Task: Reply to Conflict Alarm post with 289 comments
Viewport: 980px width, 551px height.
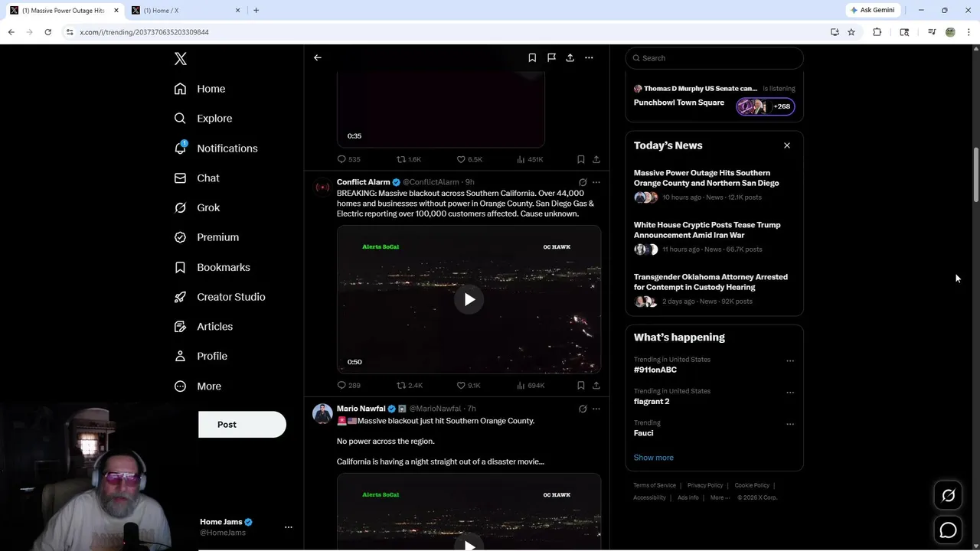Action: [x=348, y=385]
